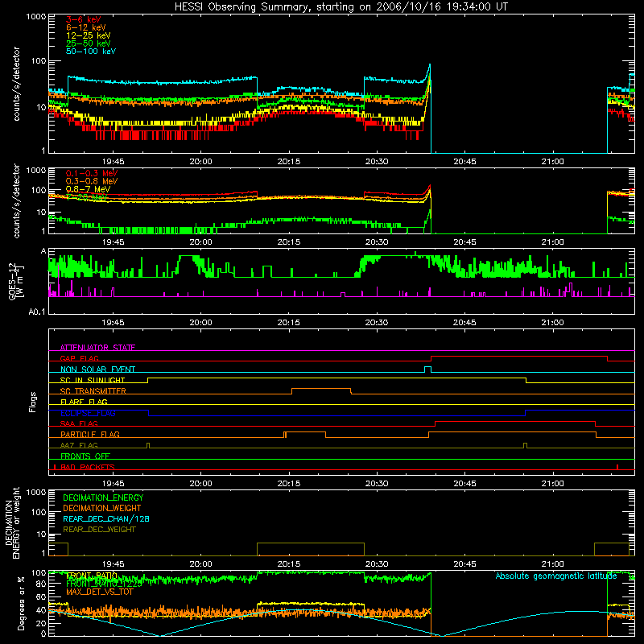Click the 19:45 tick label under the top count-rate panel
The width and height of the screenshot is (644, 644).
[x=113, y=162]
